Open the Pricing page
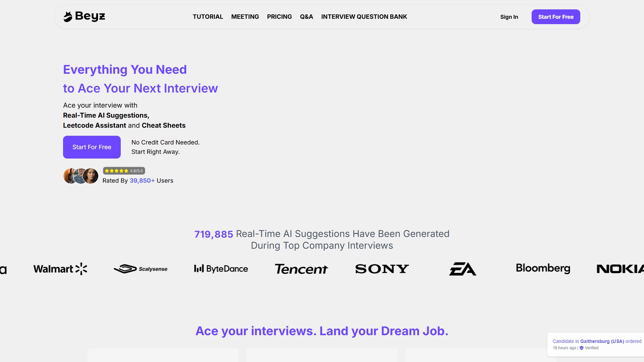 (x=279, y=17)
